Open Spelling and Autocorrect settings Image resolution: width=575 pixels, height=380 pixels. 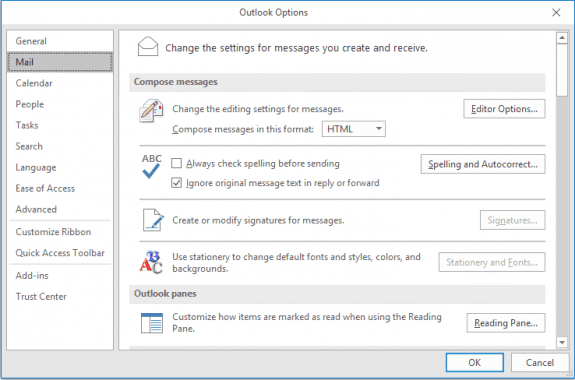pos(483,164)
